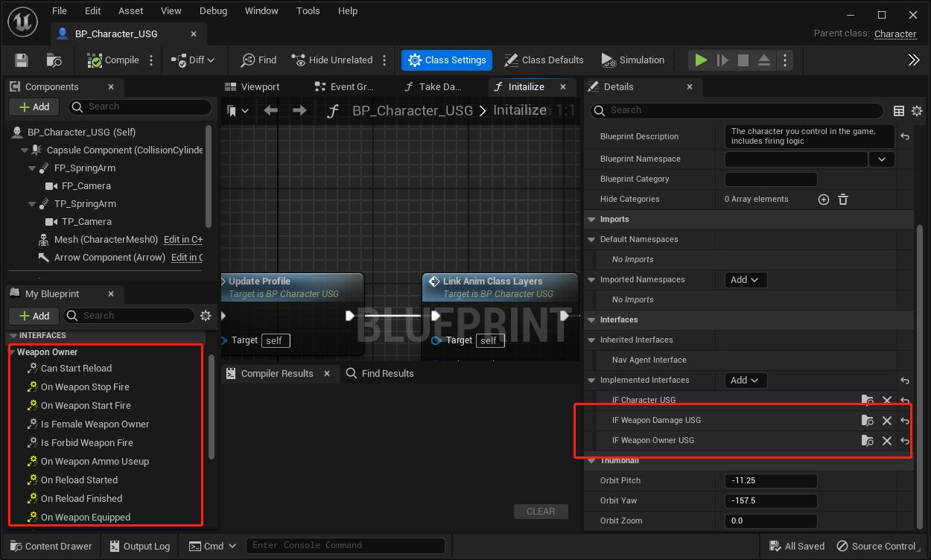This screenshot has height=560, width=931.
Task: Open the Blueprint Namespace dropdown arrow
Action: click(882, 159)
